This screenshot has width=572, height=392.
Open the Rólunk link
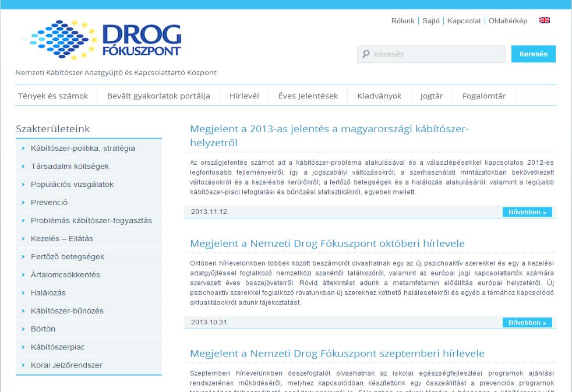click(402, 21)
